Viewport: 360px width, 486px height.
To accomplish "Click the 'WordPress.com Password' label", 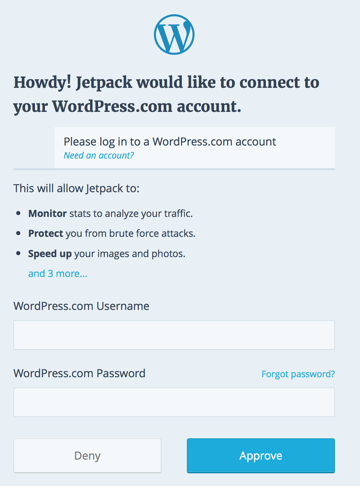I will tap(79, 373).
